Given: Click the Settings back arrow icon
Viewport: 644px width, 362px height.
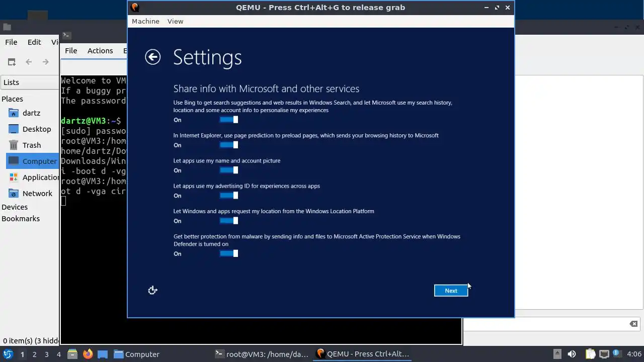Looking at the screenshot, I should [x=152, y=57].
